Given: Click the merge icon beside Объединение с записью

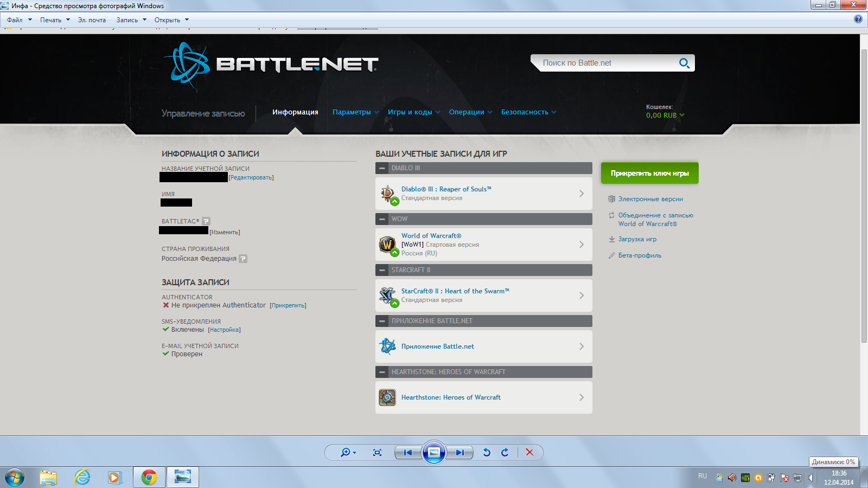Looking at the screenshot, I should click(611, 215).
